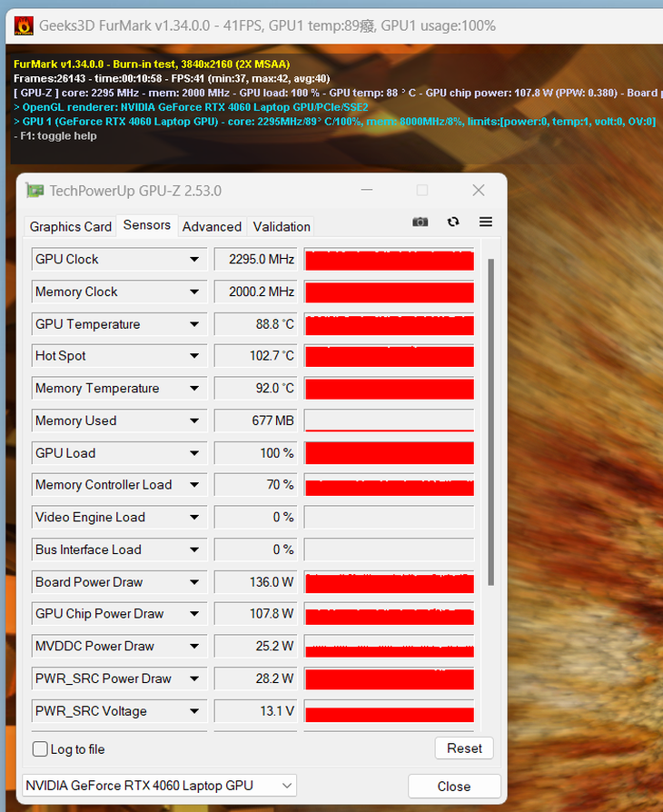
Task: Click the Memory Used history graph
Action: tap(389, 421)
